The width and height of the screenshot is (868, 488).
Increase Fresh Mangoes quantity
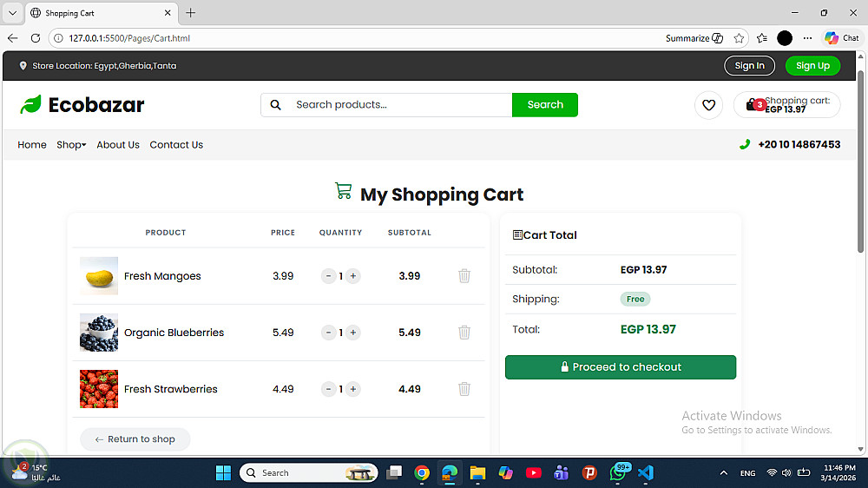(353, 275)
